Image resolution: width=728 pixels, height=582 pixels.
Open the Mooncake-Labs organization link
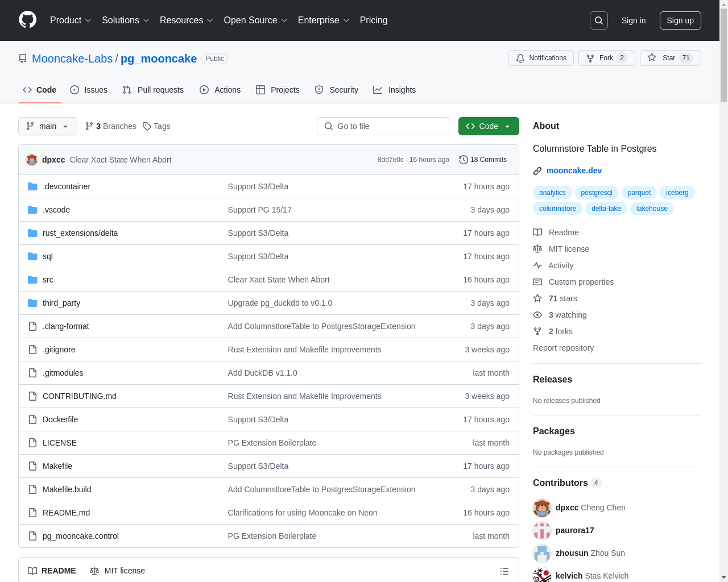72,59
